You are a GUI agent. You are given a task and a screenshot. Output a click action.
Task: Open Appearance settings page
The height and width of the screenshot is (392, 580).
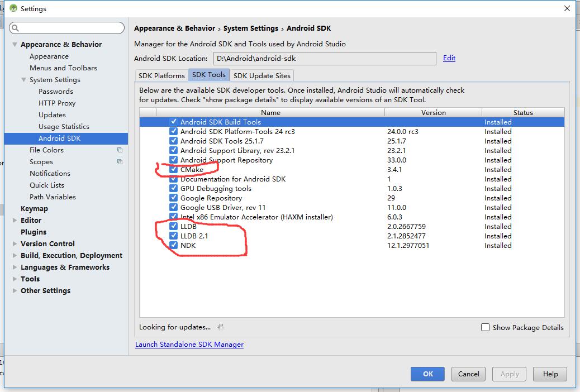[x=49, y=56]
